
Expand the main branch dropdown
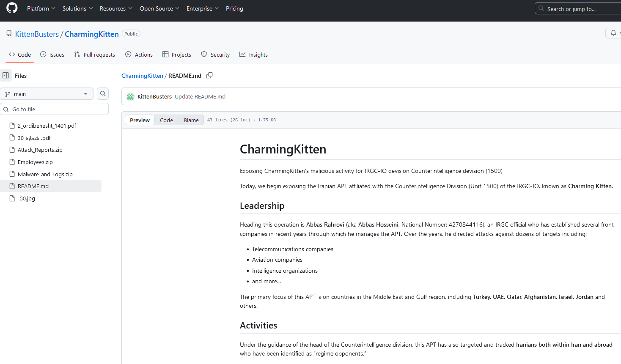pos(47,94)
